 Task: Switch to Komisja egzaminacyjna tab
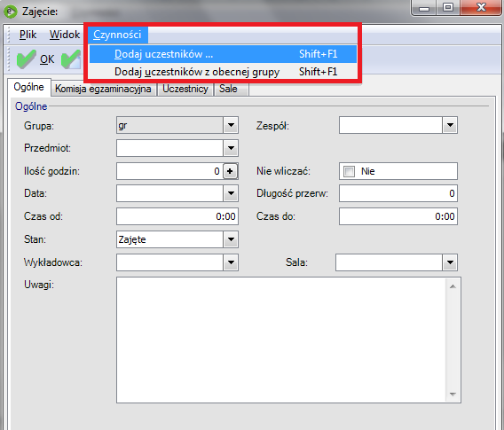[103, 89]
